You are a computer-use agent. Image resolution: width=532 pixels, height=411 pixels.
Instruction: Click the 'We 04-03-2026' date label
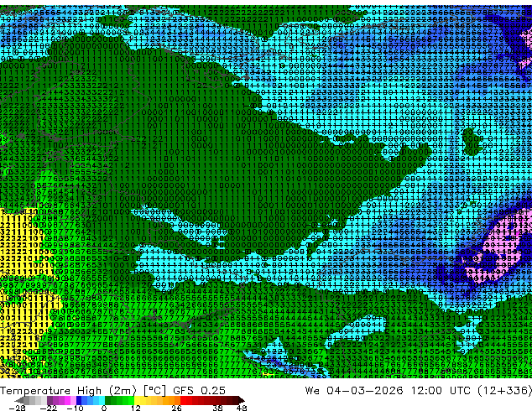tap(354, 391)
